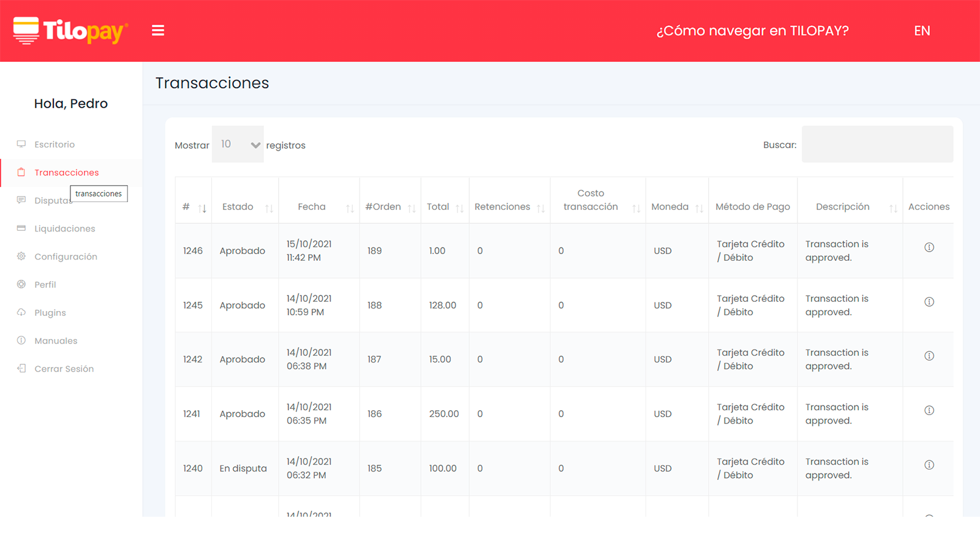
Task: Sort by Descripción column arrows
Action: click(893, 209)
